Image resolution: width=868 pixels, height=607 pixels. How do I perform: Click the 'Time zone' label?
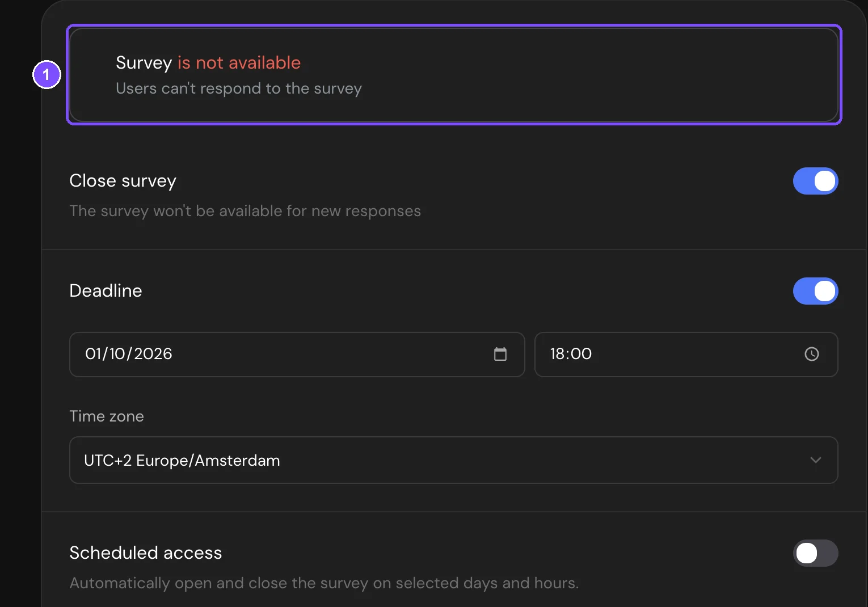pos(107,416)
